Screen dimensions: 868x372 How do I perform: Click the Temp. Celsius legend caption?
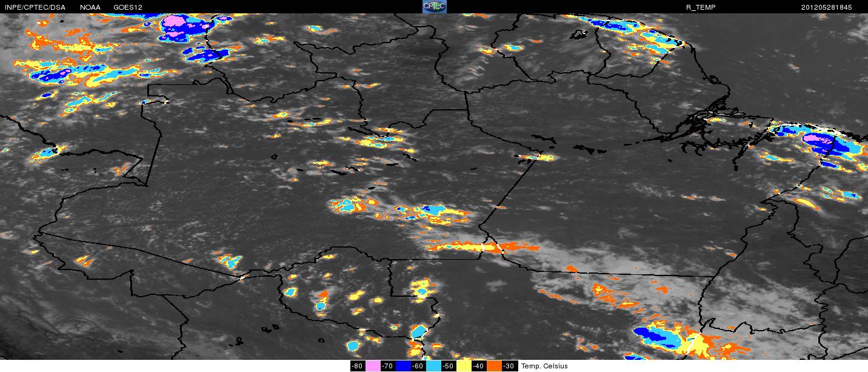point(544,366)
